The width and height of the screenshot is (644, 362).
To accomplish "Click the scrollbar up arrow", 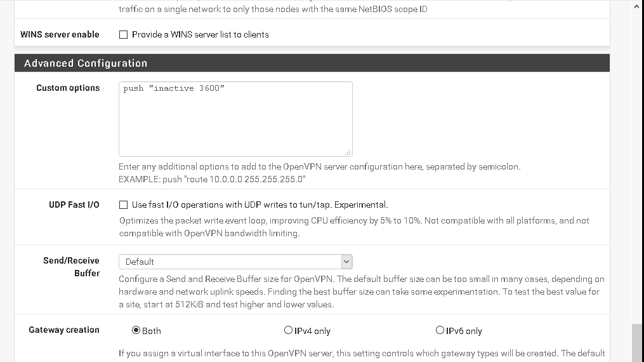I will pyautogui.click(x=638, y=7).
